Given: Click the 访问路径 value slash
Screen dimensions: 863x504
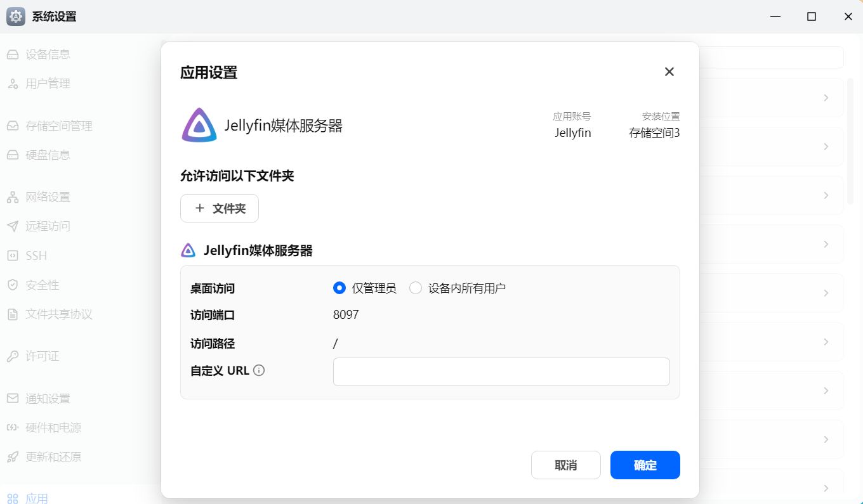Looking at the screenshot, I should pos(335,344).
